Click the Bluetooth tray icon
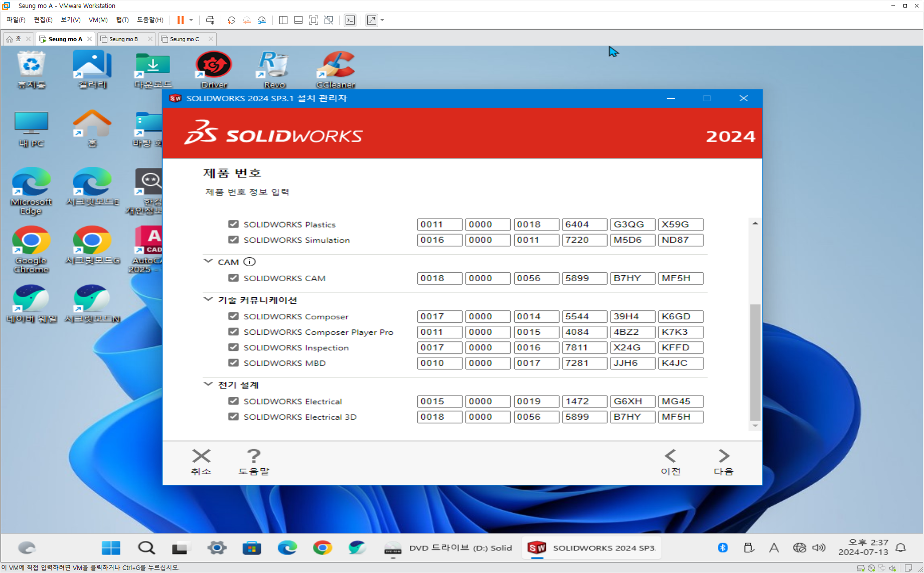 722,548
